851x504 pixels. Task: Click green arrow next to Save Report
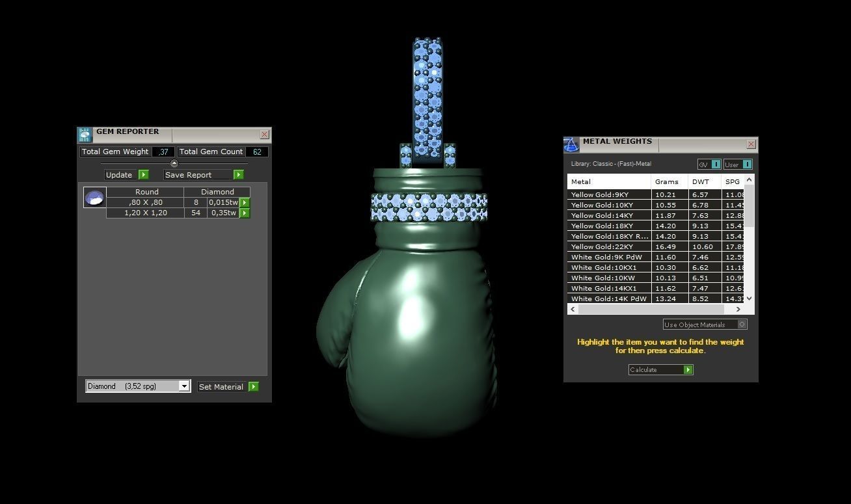(239, 174)
